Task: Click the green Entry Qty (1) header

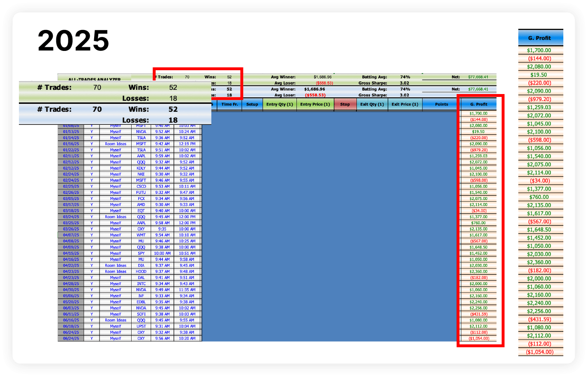Action: coord(280,104)
